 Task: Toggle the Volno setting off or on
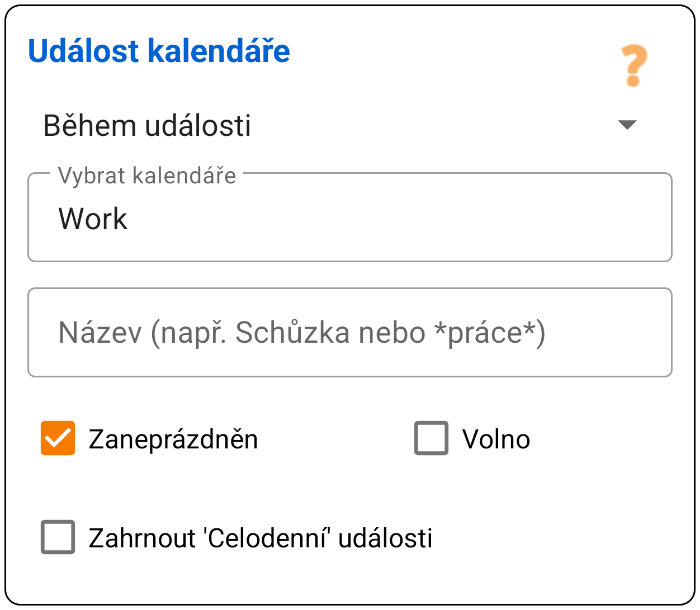click(x=431, y=439)
